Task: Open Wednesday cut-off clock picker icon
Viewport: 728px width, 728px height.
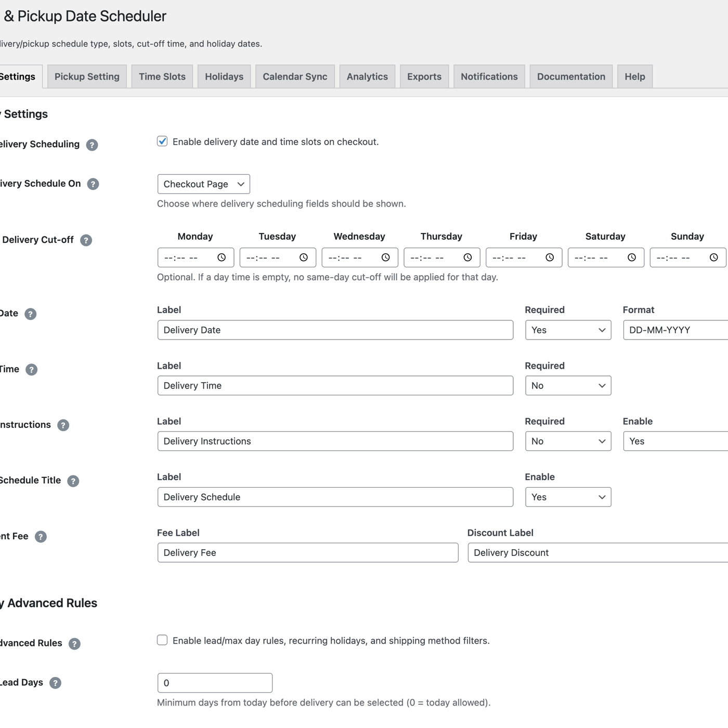Action: click(x=386, y=257)
